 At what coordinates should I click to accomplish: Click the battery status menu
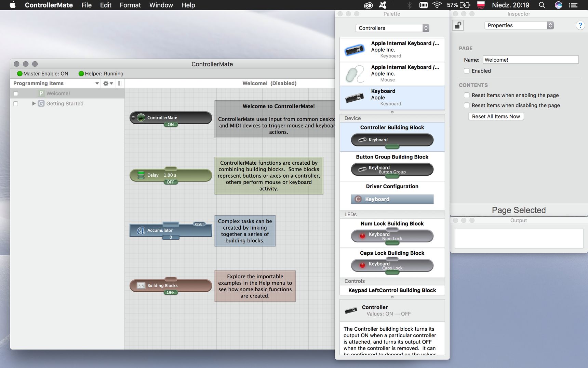[x=458, y=5]
